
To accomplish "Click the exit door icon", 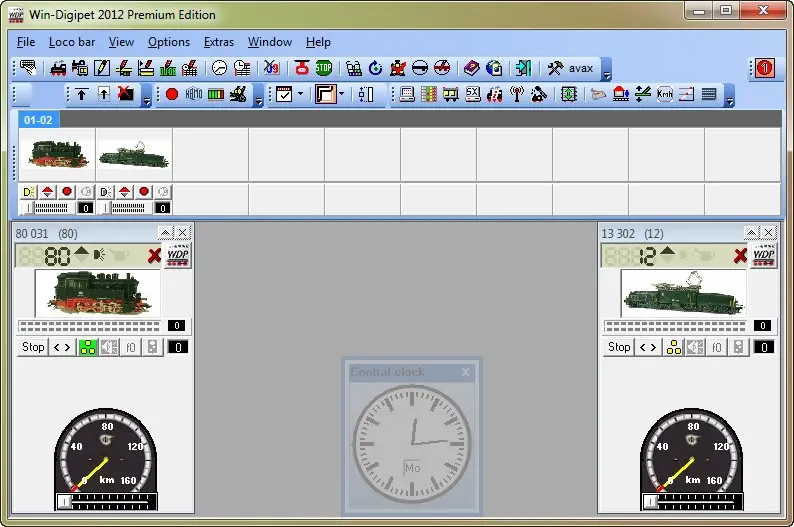I will pos(523,68).
